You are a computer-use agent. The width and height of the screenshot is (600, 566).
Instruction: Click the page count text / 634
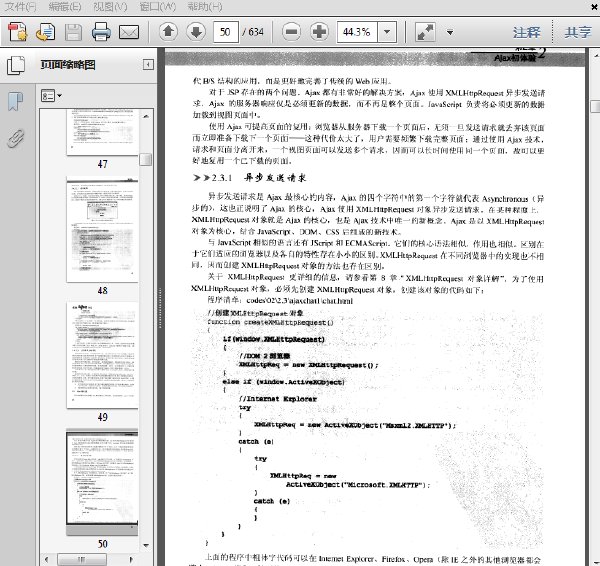253,32
